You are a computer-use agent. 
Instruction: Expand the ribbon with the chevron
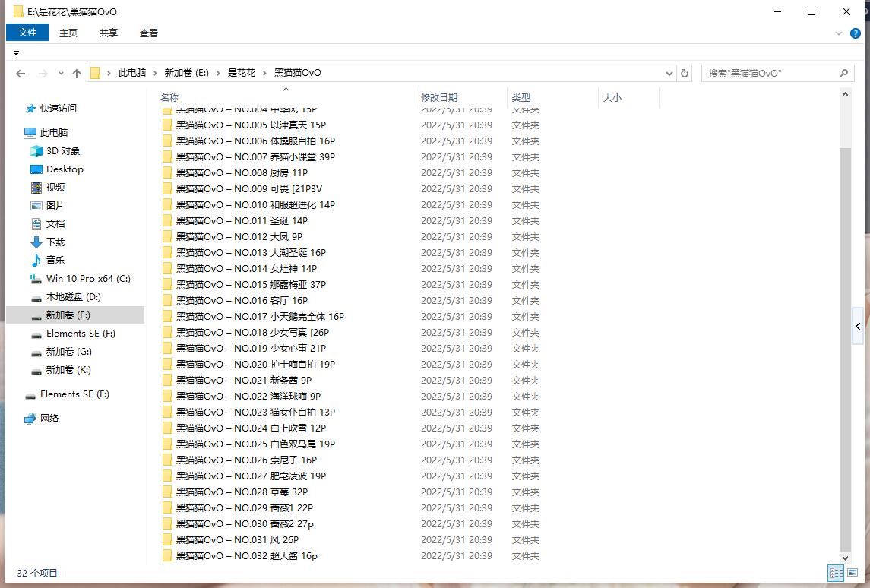tap(839, 34)
